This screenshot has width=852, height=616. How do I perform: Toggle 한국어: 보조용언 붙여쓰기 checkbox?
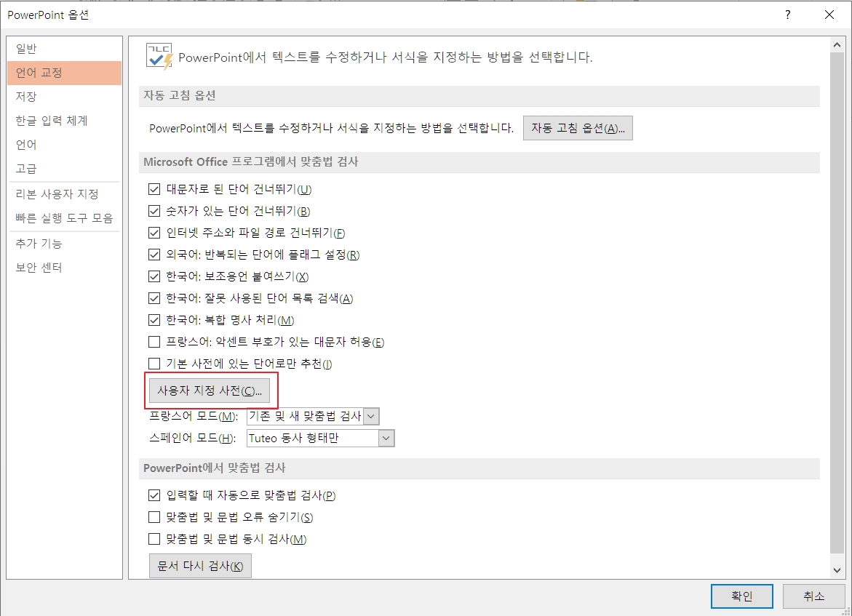(154, 276)
